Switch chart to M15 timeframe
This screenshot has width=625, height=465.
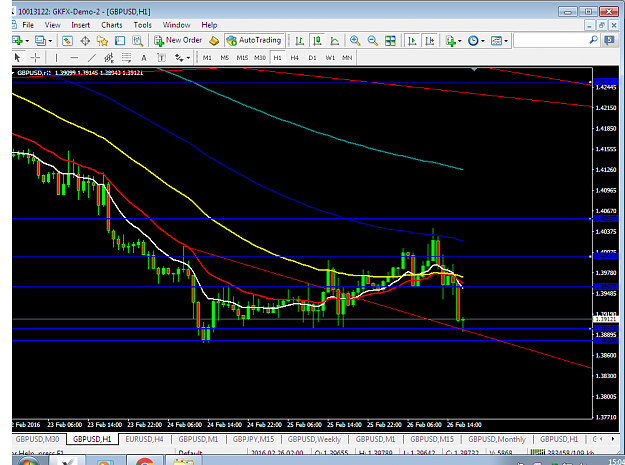(242, 58)
